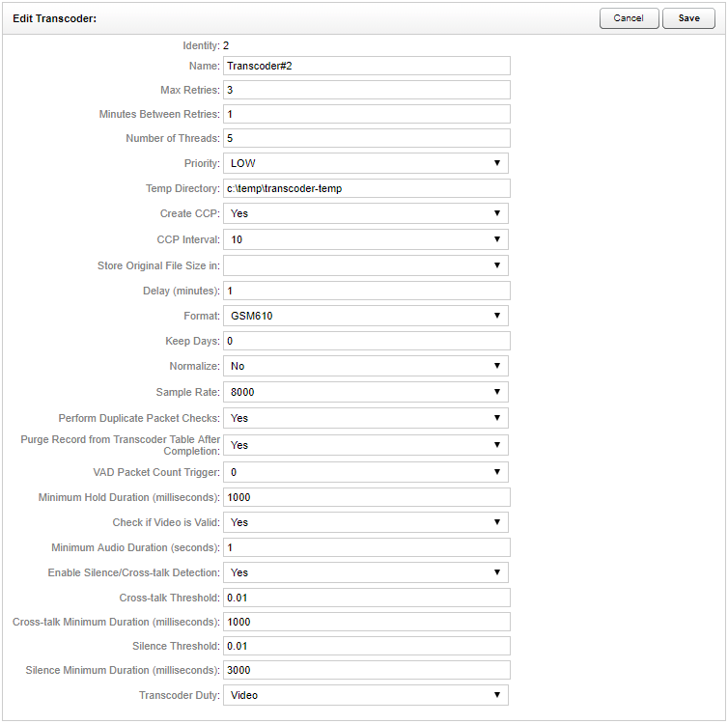
Task: Expand the Transcoder Duty dropdown
Action: [366, 695]
